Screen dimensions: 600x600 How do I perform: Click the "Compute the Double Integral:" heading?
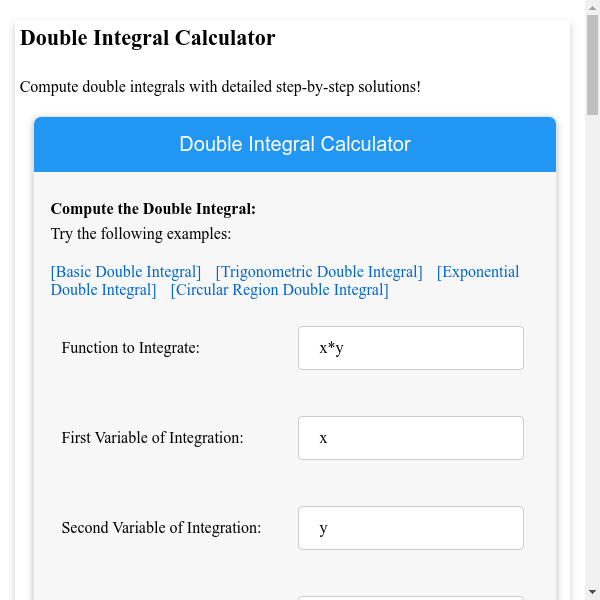tap(153, 209)
